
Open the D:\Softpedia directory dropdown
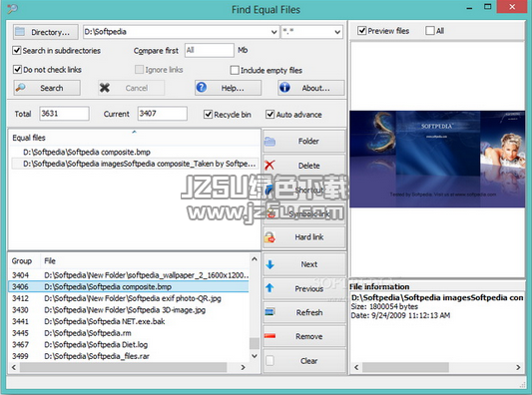[273, 32]
